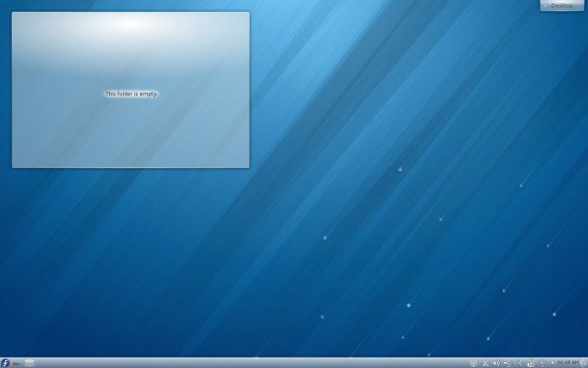Image resolution: width=588 pixels, height=368 pixels.
Task: Click the 'This folder is empty.' text
Action: point(131,94)
